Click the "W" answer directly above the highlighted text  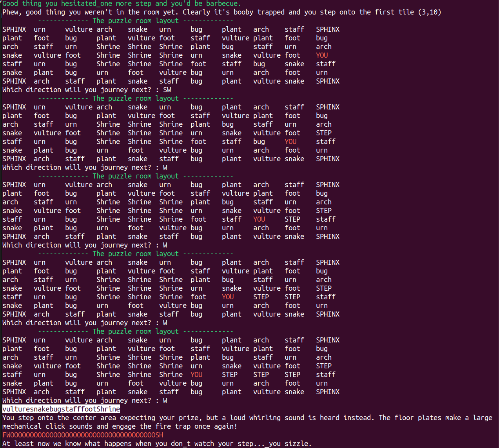[x=165, y=401]
